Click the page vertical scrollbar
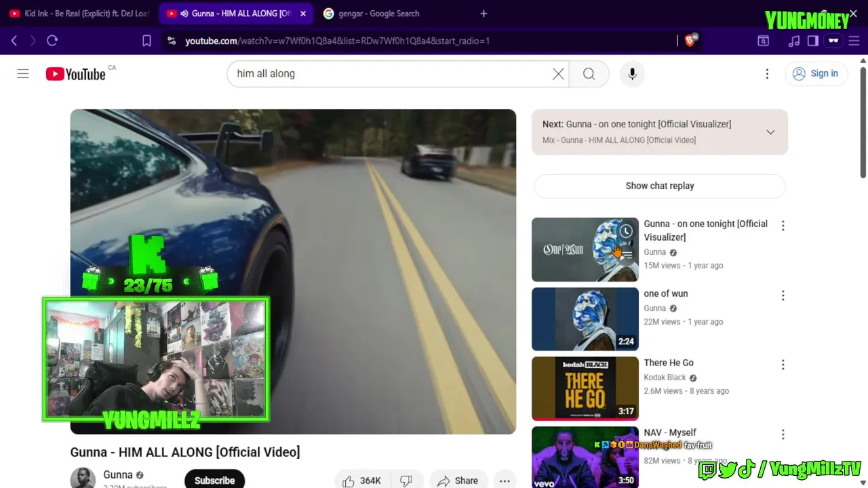Viewport: 868px width, 488px height. (863, 122)
